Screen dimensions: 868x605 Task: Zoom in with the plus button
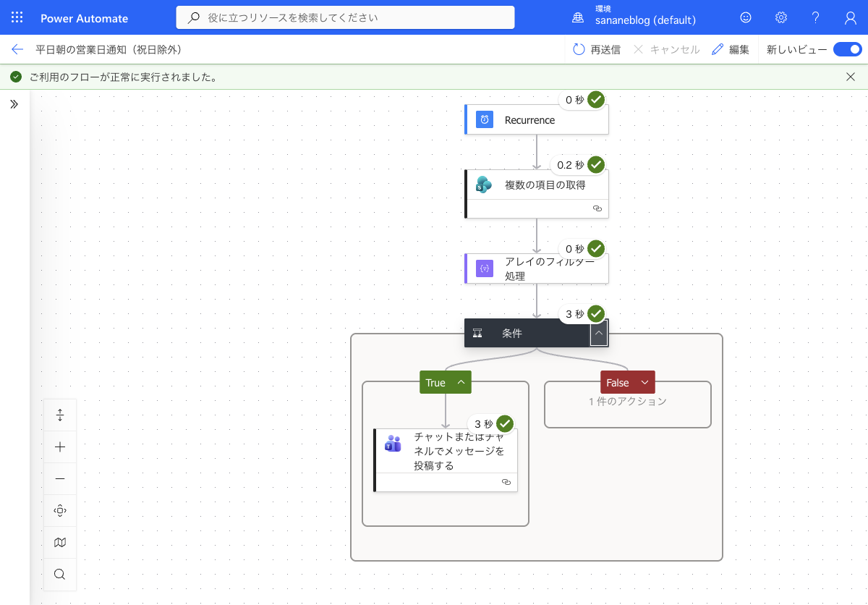[60, 447]
